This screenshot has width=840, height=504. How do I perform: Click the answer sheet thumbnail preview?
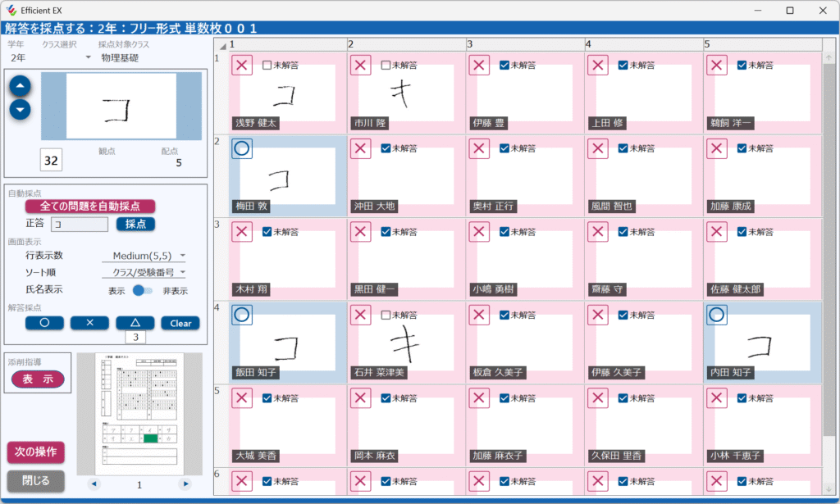(139, 414)
